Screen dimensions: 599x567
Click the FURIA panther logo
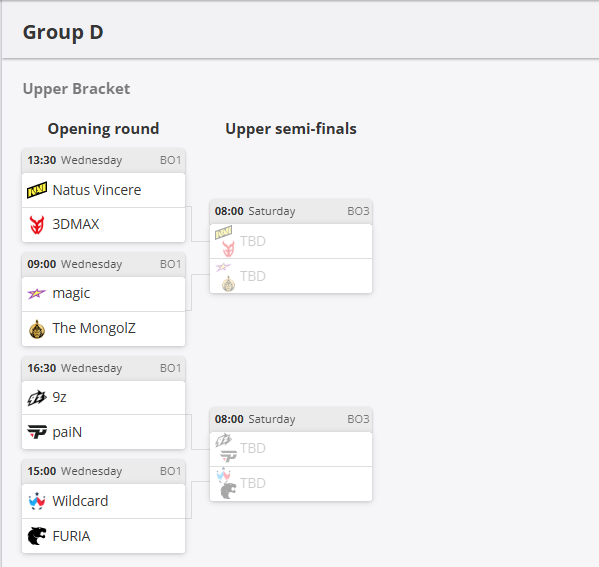click(x=37, y=536)
